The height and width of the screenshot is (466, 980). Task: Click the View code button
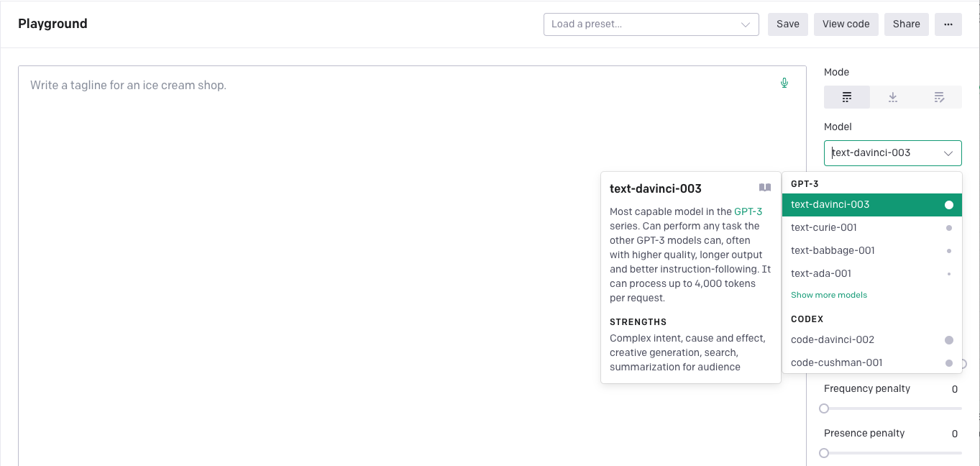846,24
